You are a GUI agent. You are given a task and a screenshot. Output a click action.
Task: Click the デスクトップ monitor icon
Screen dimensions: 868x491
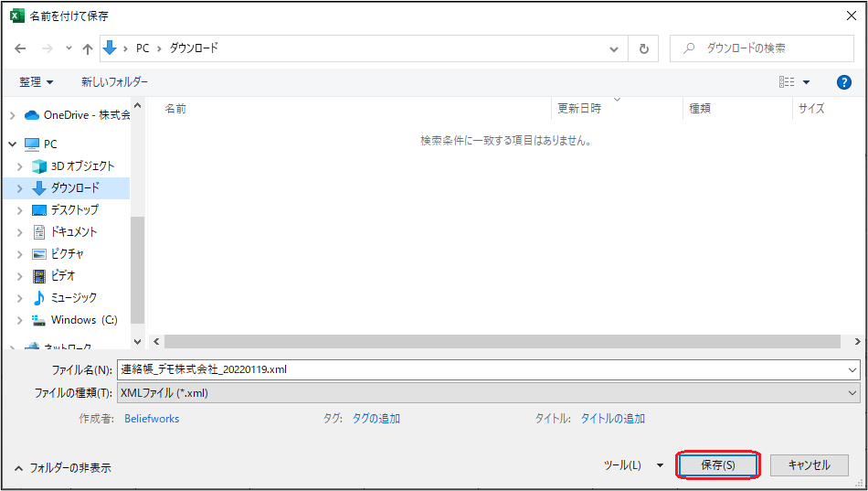(38, 210)
